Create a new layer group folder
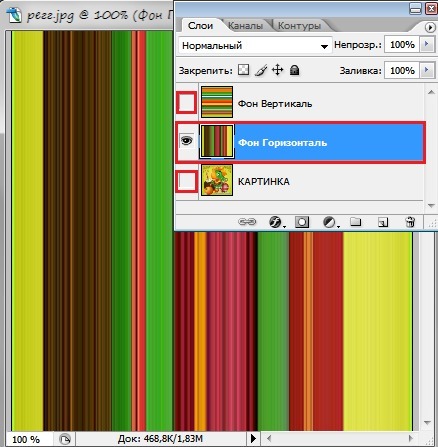Viewport: 438px width, 447px height. click(x=356, y=221)
